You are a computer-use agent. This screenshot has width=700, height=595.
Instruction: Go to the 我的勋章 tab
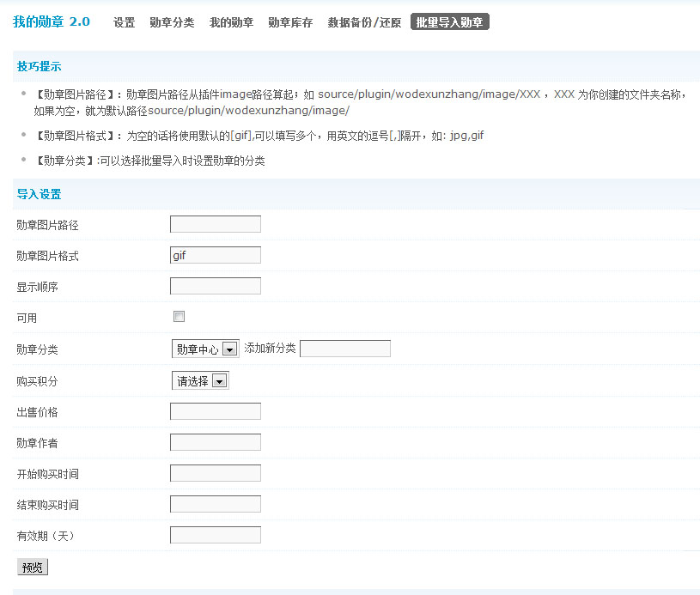231,22
